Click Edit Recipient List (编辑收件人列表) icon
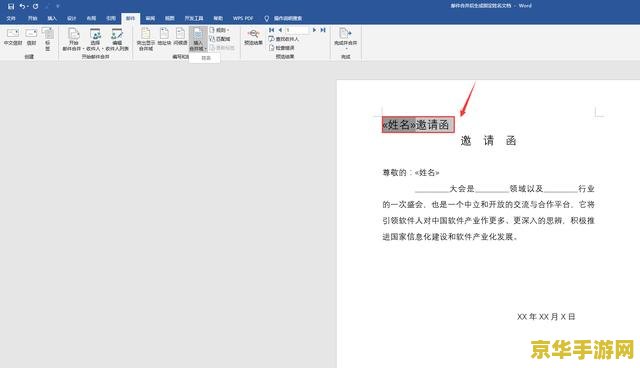640x368 pixels. 117,39
